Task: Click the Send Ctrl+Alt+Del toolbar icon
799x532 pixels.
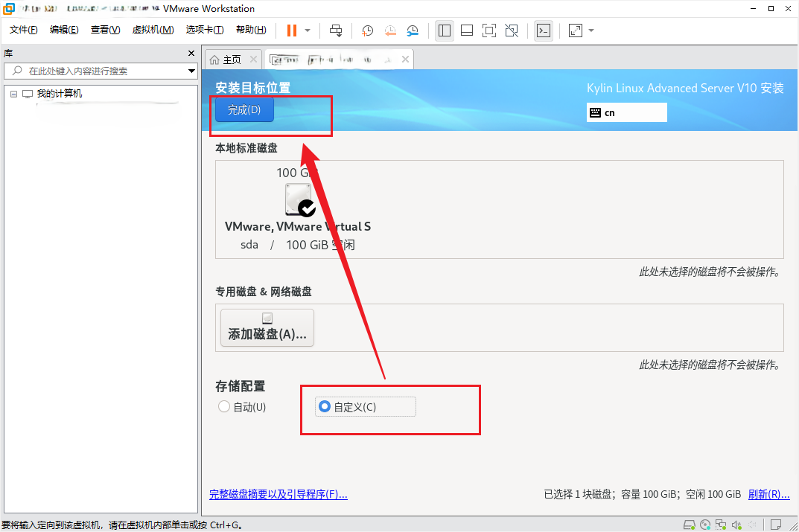Action: (x=336, y=31)
